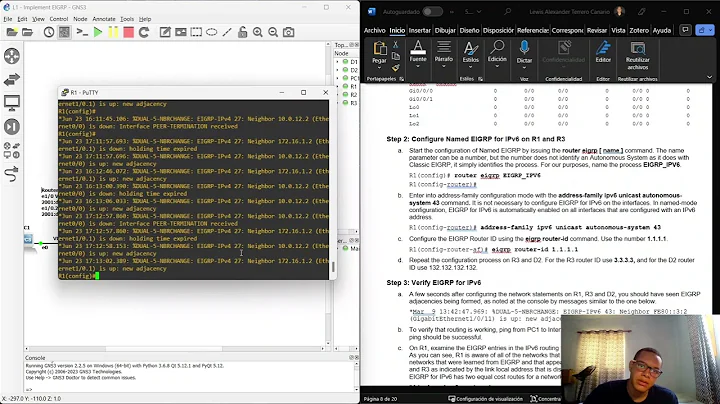Click the Word search magnifier in title bar
The width and height of the screenshot is (720, 404).
coord(507,11)
